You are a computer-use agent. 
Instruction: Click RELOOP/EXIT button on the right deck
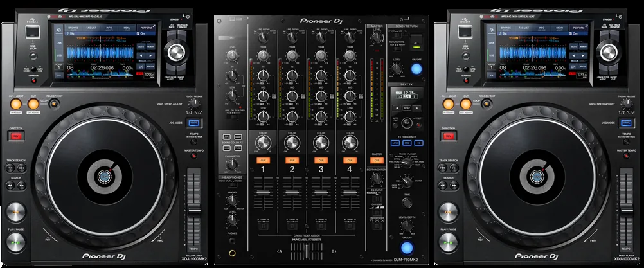pos(485,104)
